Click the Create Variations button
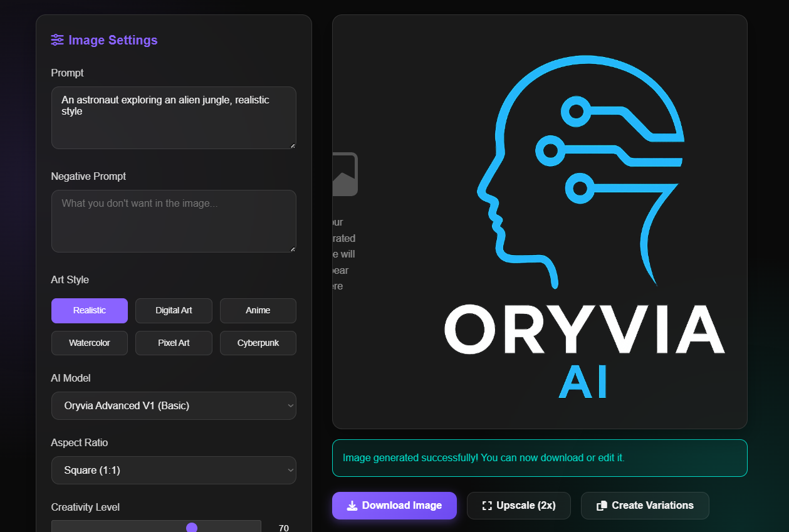The image size is (789, 532). pos(645,506)
